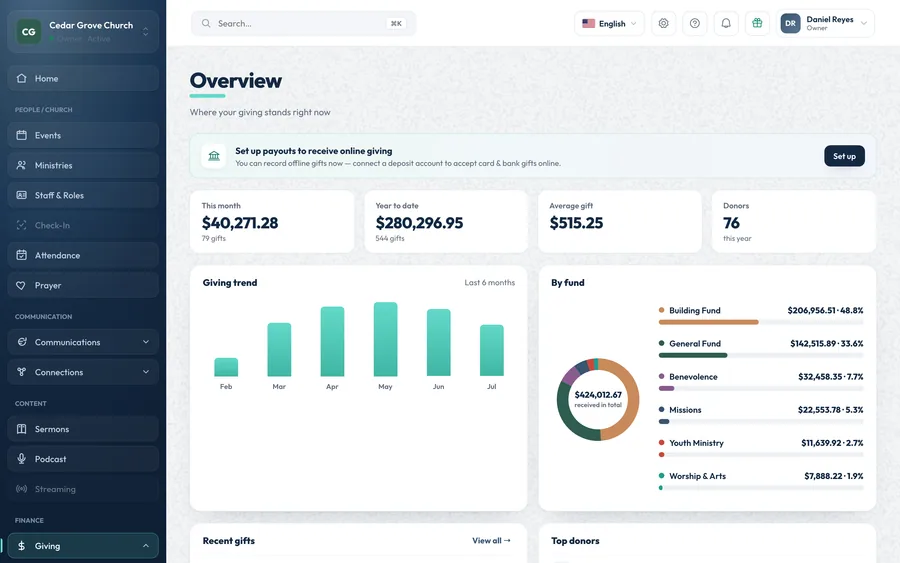Click the General Fund green progress bar
This screenshot has height=563, width=900.
coord(693,355)
